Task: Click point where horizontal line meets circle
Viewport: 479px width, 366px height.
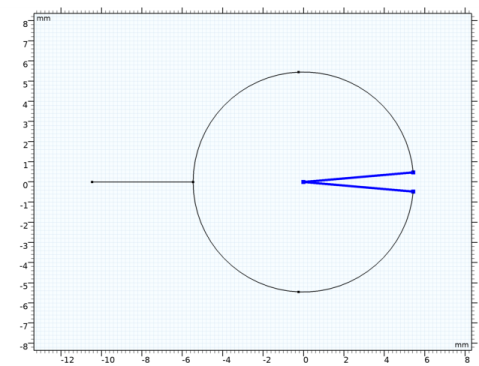Action: [x=193, y=182]
